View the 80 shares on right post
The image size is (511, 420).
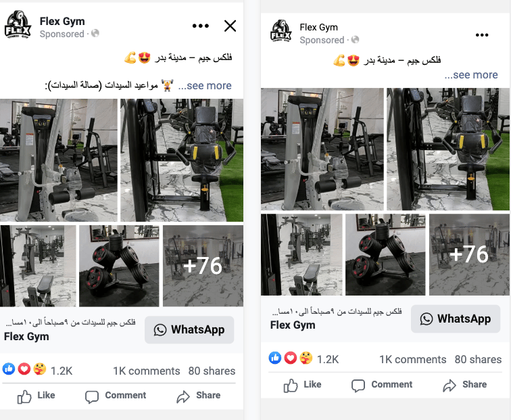coord(478,359)
